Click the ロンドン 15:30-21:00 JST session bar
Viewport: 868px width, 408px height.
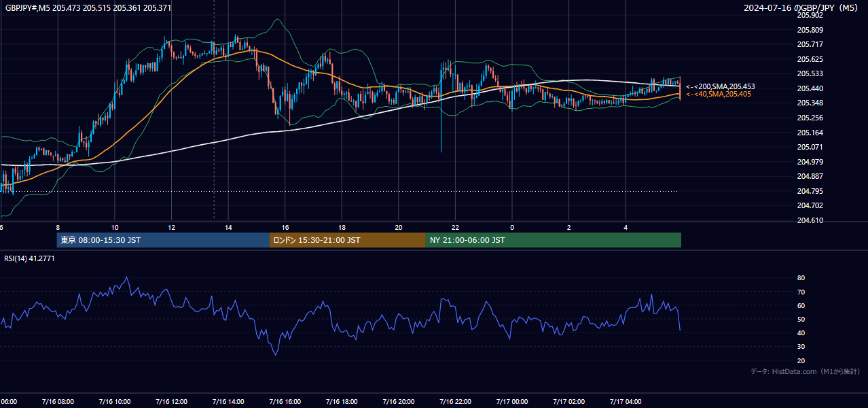348,240
